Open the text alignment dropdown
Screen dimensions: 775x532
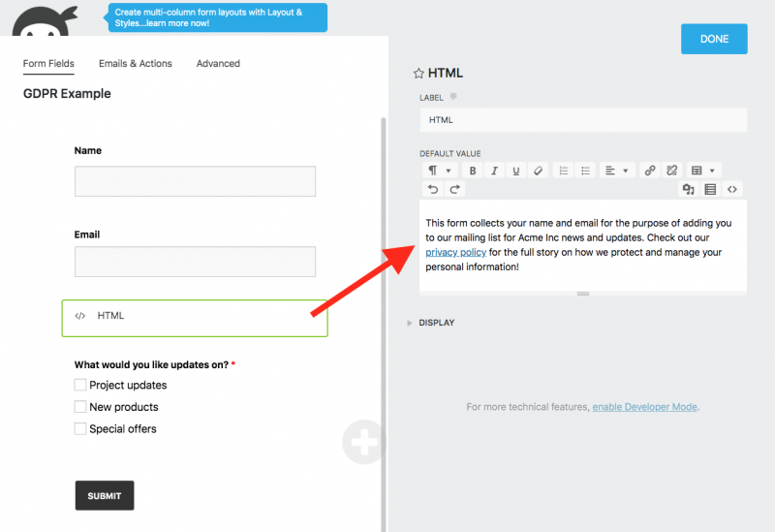point(616,171)
